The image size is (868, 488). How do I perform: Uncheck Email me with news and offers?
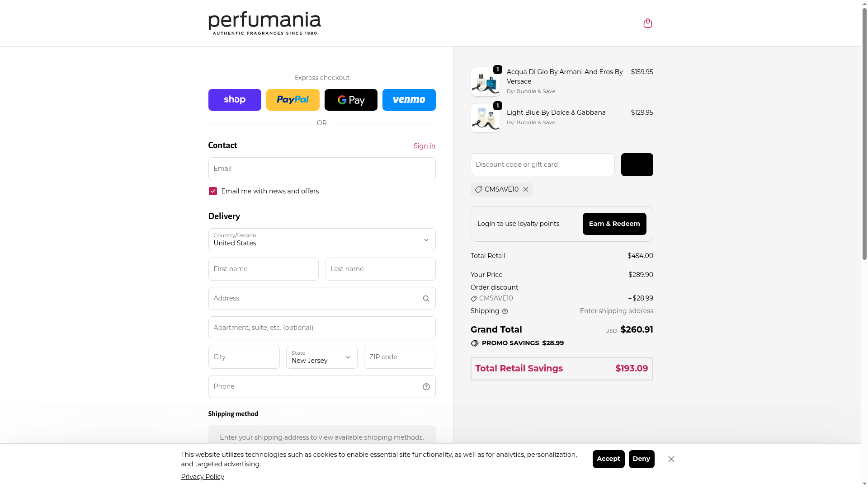213,192
